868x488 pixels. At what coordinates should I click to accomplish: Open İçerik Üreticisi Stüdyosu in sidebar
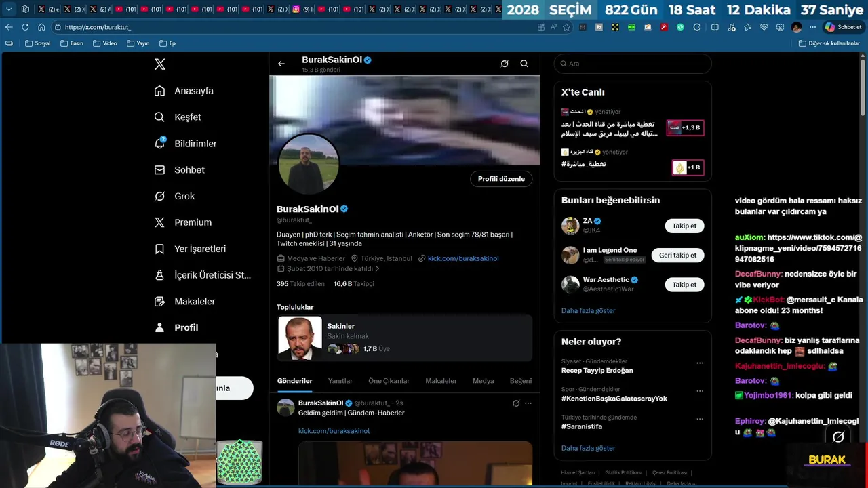tap(203, 275)
